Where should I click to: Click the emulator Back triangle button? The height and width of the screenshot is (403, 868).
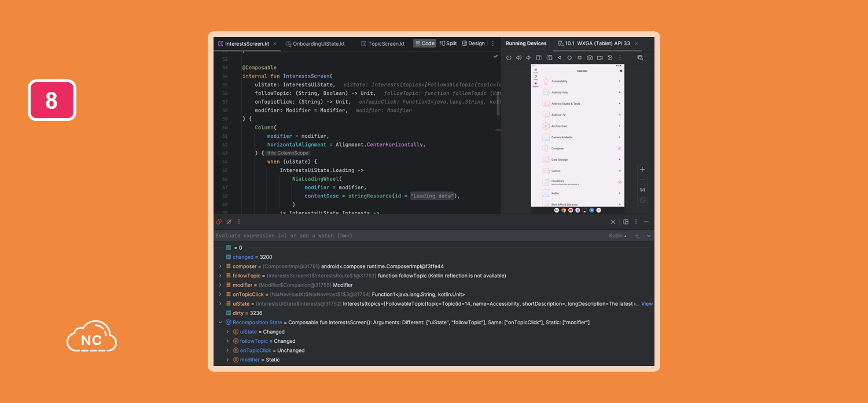point(559,58)
